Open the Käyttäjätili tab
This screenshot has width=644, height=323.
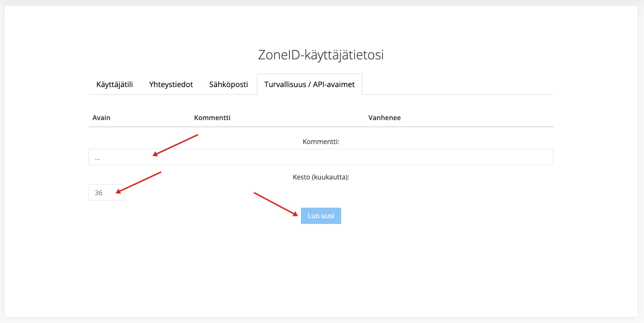click(x=115, y=84)
